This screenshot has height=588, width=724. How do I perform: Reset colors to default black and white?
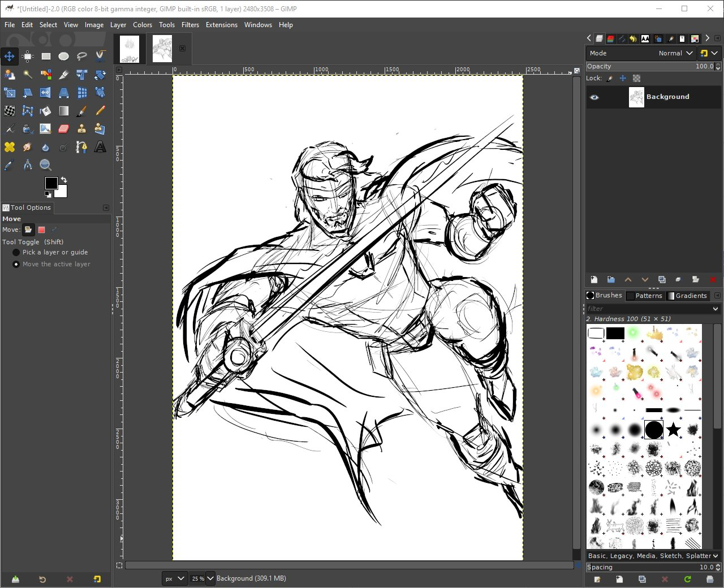click(x=48, y=194)
